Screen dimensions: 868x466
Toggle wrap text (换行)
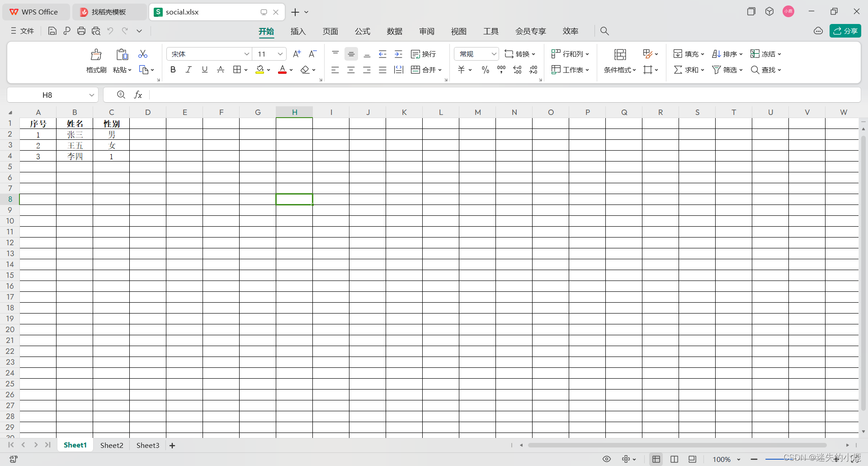424,54
